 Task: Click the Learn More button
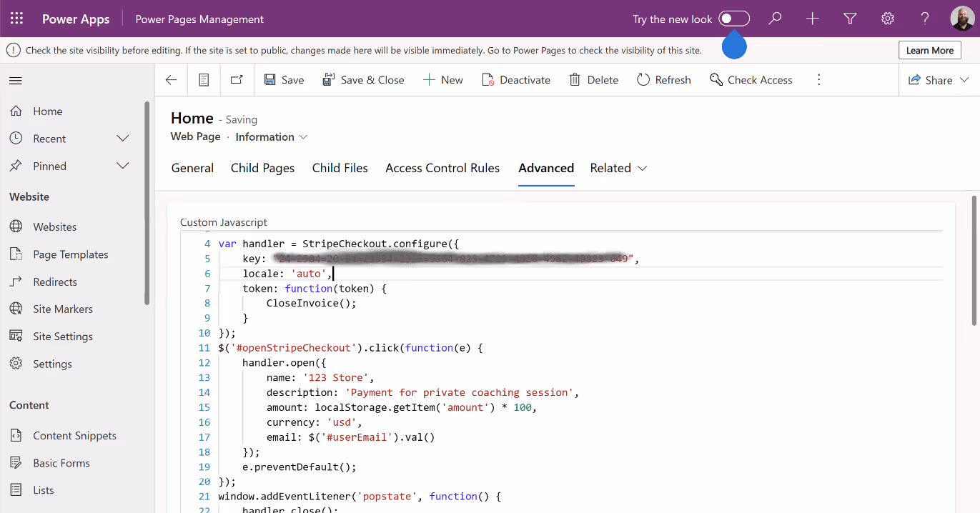929,50
